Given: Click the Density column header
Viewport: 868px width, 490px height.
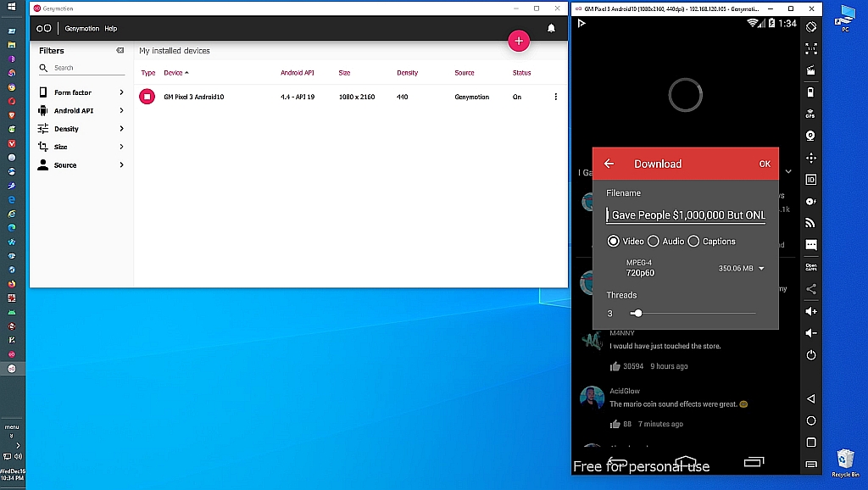Looking at the screenshot, I should click(408, 73).
